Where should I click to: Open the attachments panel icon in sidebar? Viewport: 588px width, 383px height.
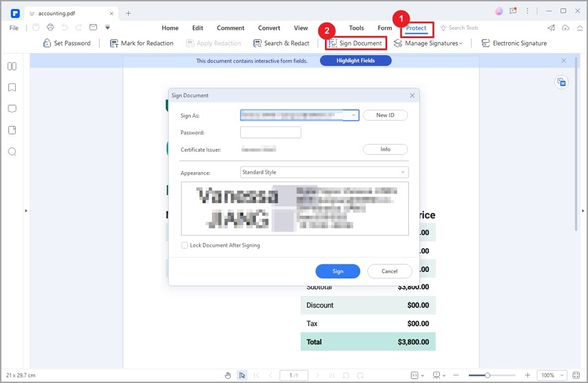tap(12, 130)
